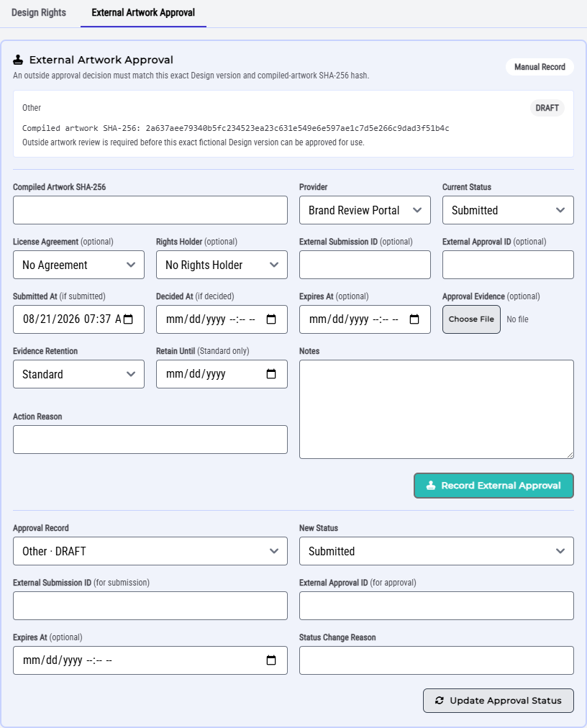Click the DRAFT status badge

(x=547, y=108)
